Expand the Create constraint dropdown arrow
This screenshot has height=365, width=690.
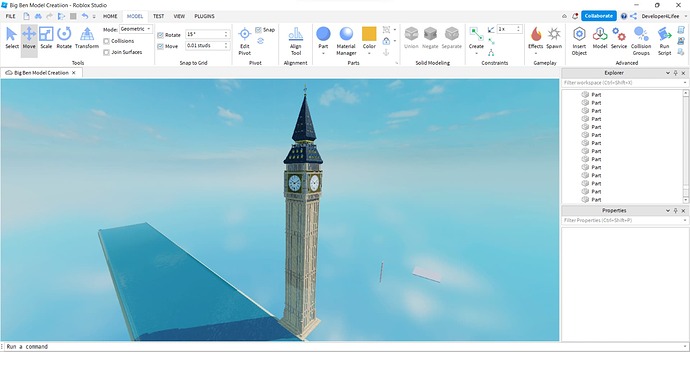(x=476, y=53)
